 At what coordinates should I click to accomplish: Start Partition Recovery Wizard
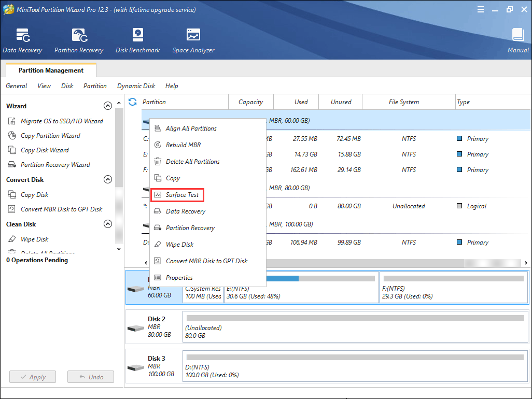coord(49,165)
